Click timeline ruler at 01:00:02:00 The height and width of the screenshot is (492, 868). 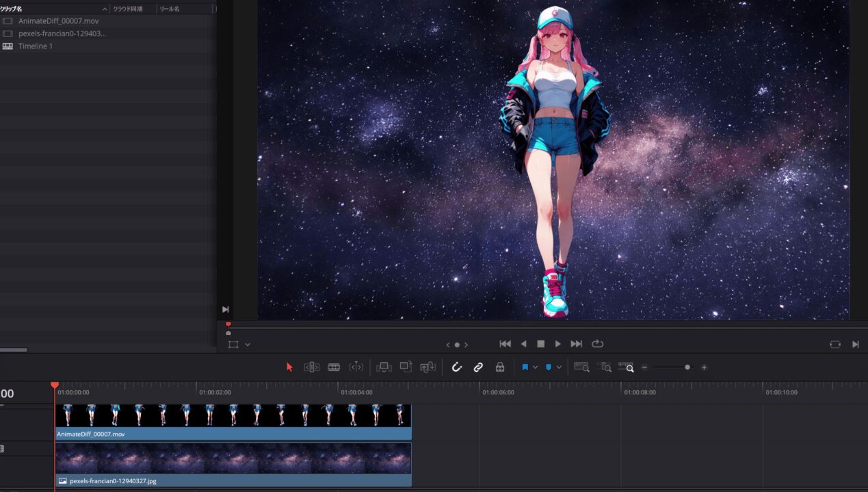pyautogui.click(x=215, y=392)
